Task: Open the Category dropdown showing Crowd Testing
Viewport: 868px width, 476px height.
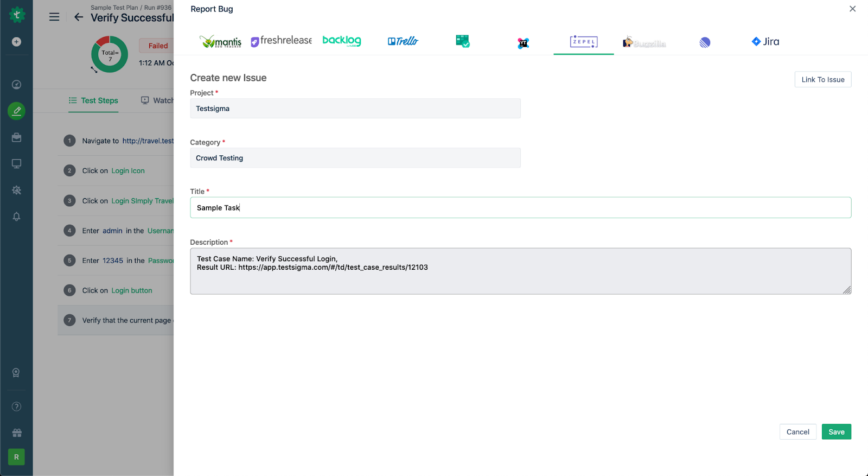Action: (355, 158)
